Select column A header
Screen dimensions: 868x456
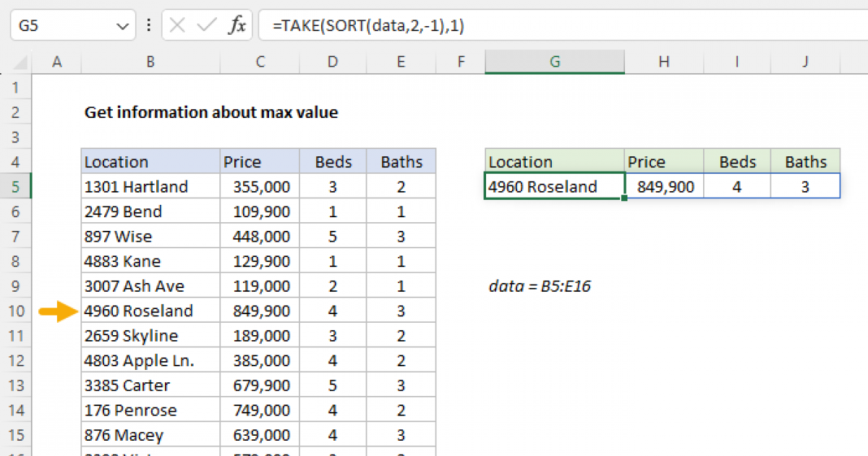[56, 63]
